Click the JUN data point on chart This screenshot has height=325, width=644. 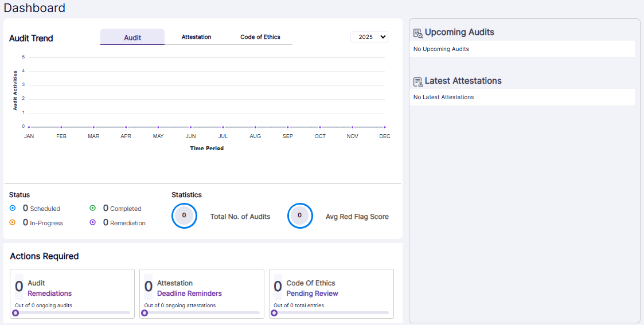[x=190, y=127]
